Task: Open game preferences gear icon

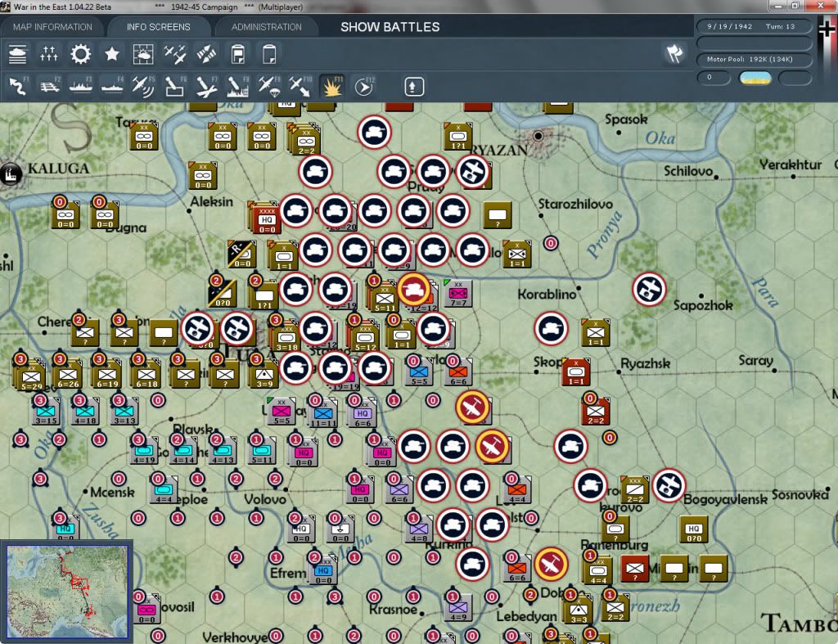Action: click(x=81, y=54)
